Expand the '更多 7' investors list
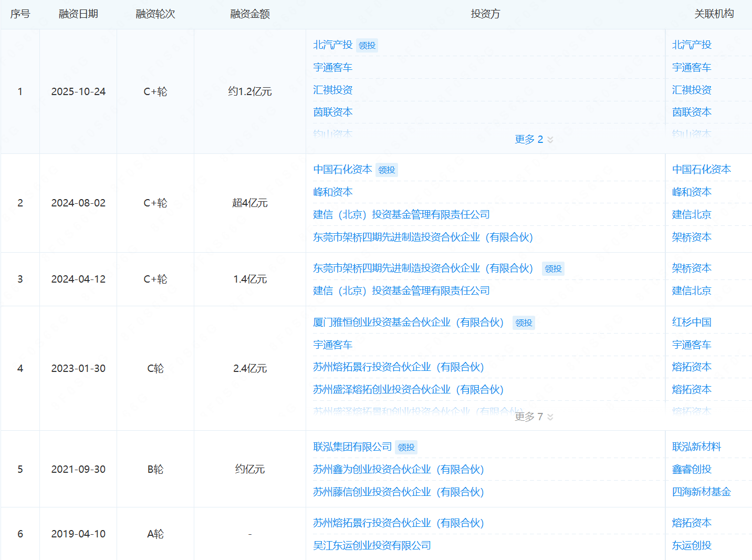The width and height of the screenshot is (752, 560). tap(534, 417)
